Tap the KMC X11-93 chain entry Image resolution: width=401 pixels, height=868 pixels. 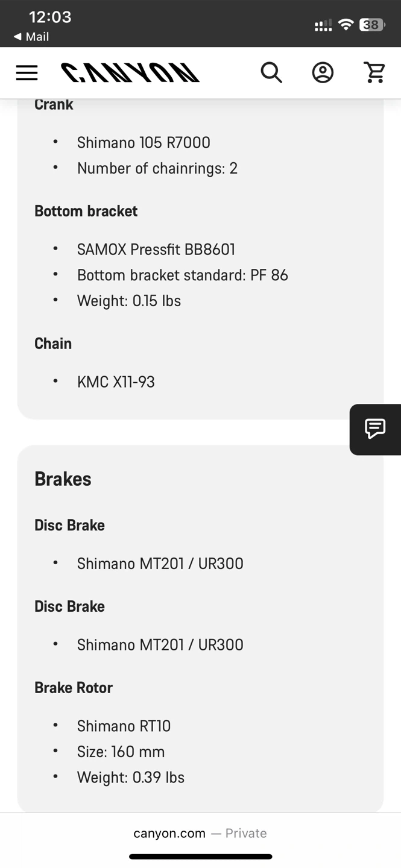coord(116,382)
